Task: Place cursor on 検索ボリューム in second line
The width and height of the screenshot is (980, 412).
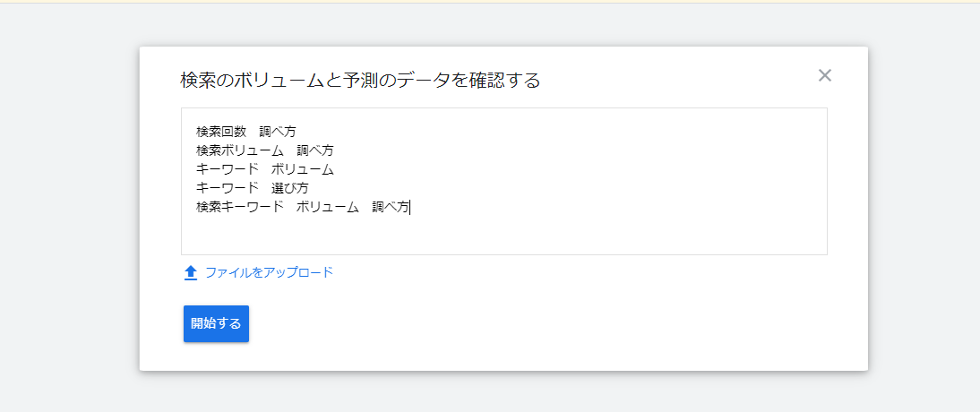Action: pos(234,150)
